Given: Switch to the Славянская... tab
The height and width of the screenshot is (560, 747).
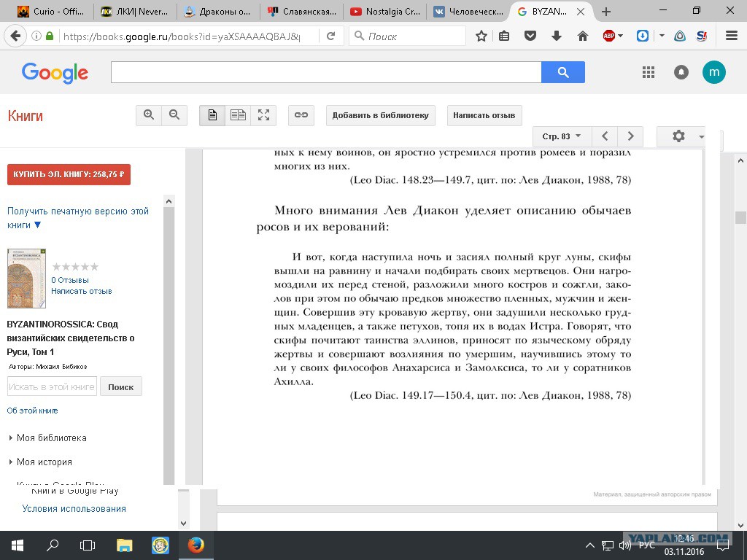Looking at the screenshot, I should tap(301, 12).
